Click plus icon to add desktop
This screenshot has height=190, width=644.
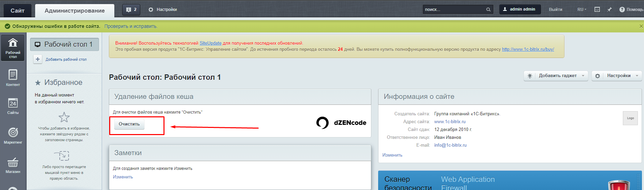pos(38,59)
